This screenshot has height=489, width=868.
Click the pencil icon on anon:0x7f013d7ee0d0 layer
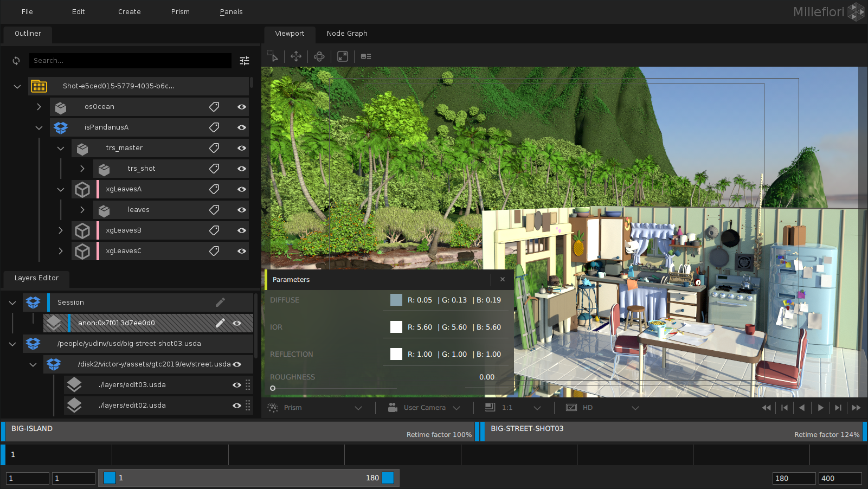[220, 323]
